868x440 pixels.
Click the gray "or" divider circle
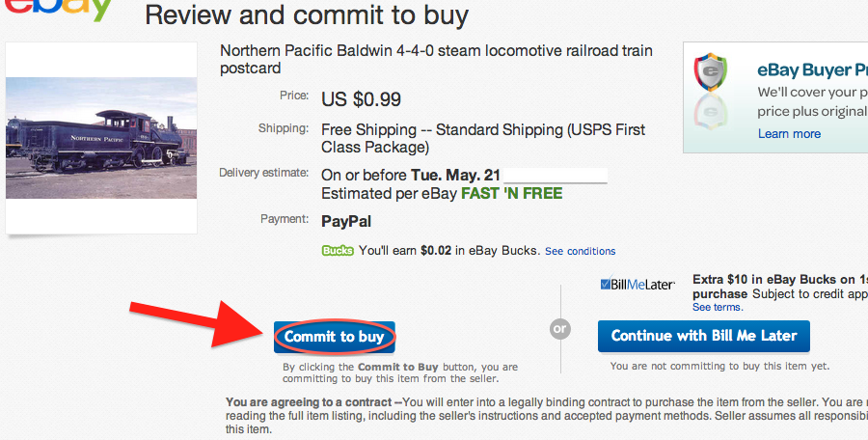(560, 329)
